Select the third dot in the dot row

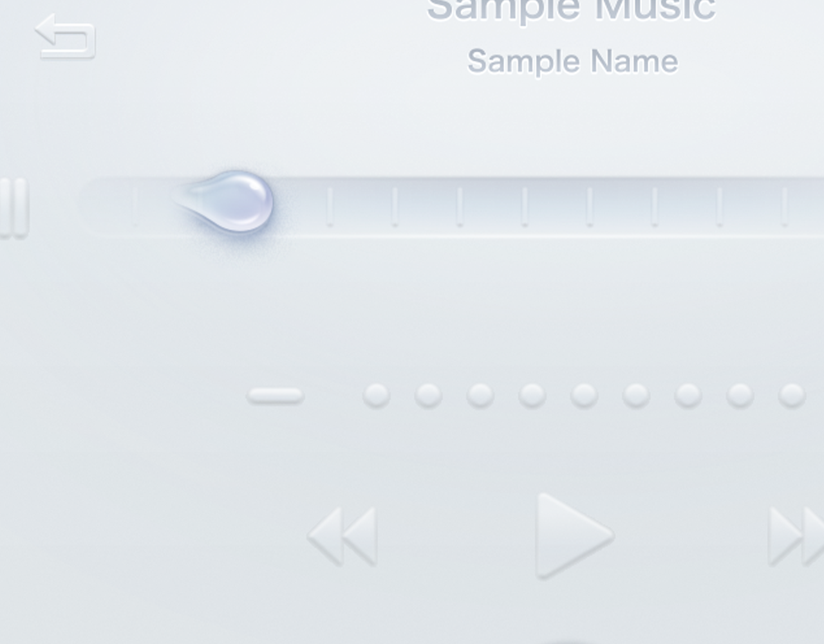[480, 396]
